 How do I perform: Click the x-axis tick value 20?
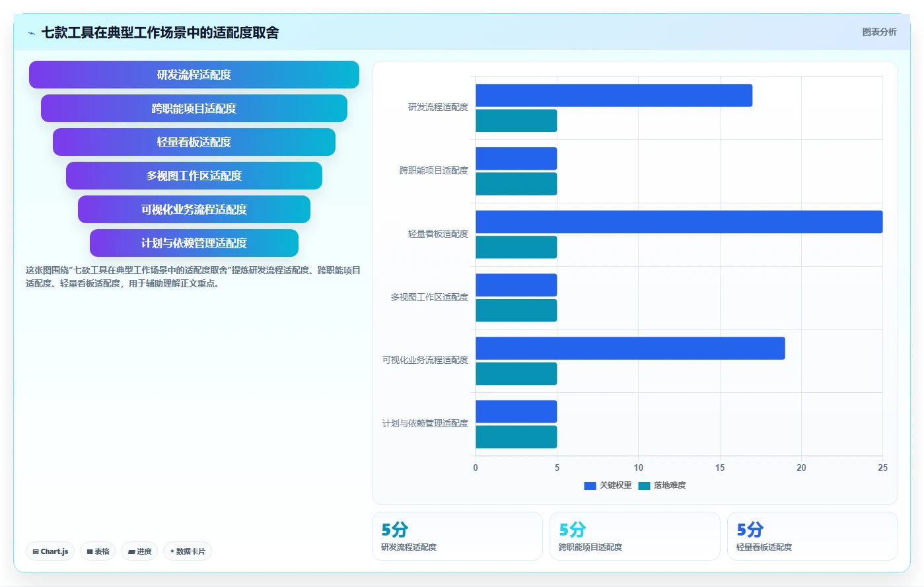click(x=801, y=467)
